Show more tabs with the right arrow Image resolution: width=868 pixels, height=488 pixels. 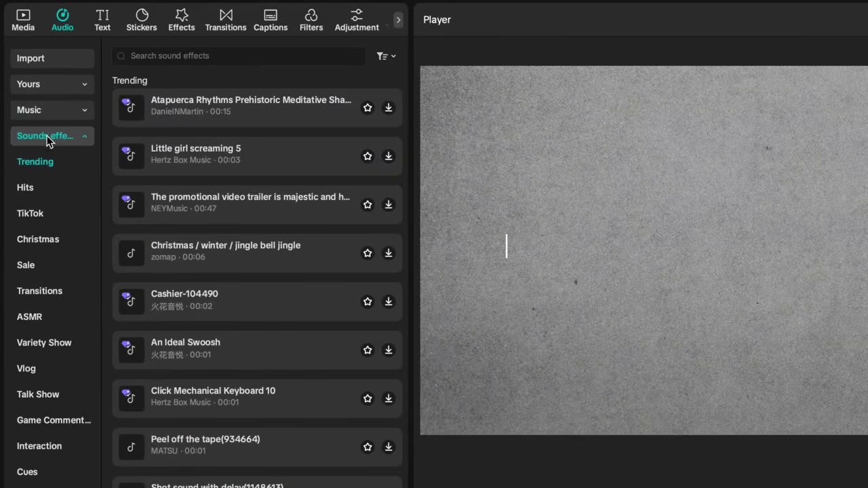point(398,20)
